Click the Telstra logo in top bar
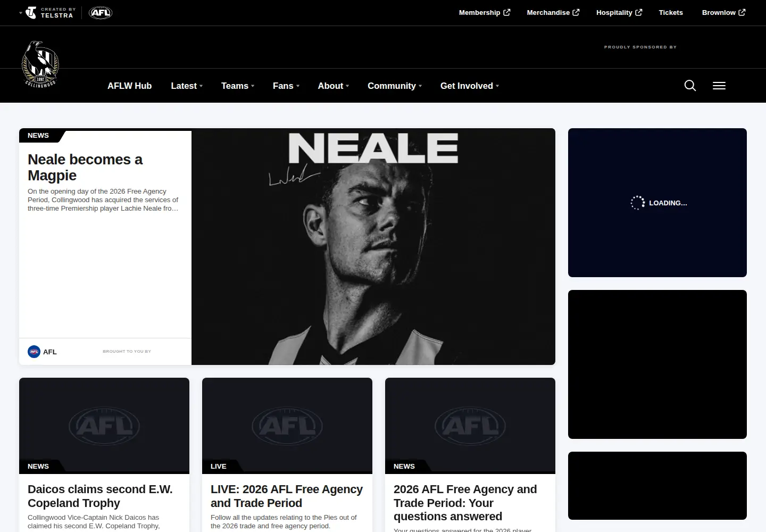This screenshot has height=532, width=766. coord(49,13)
